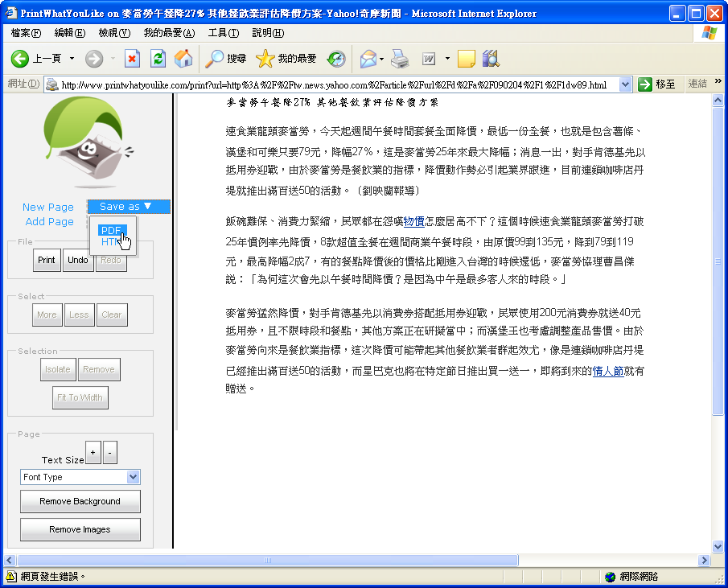728x588 pixels.
Task: Choose PDF in the Save as menu
Action: click(x=111, y=231)
